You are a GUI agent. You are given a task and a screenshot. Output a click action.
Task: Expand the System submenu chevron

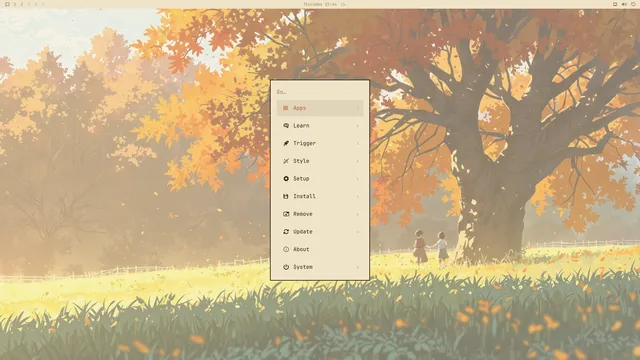point(358,267)
